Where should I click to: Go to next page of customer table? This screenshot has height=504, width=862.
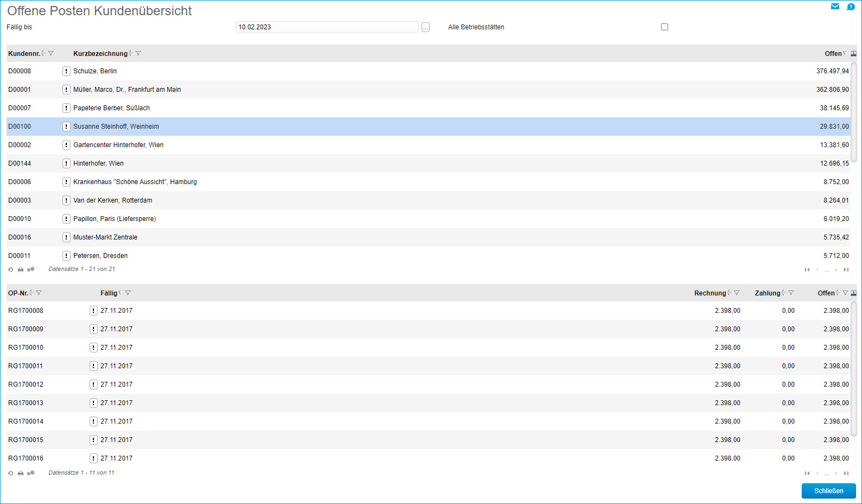pyautogui.click(x=836, y=269)
